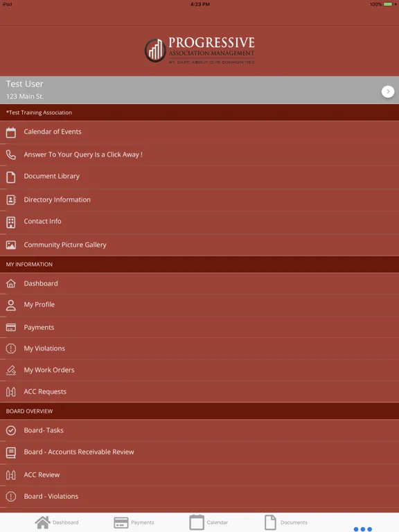
Task: Go to ACC Requests
Action: pos(199,391)
